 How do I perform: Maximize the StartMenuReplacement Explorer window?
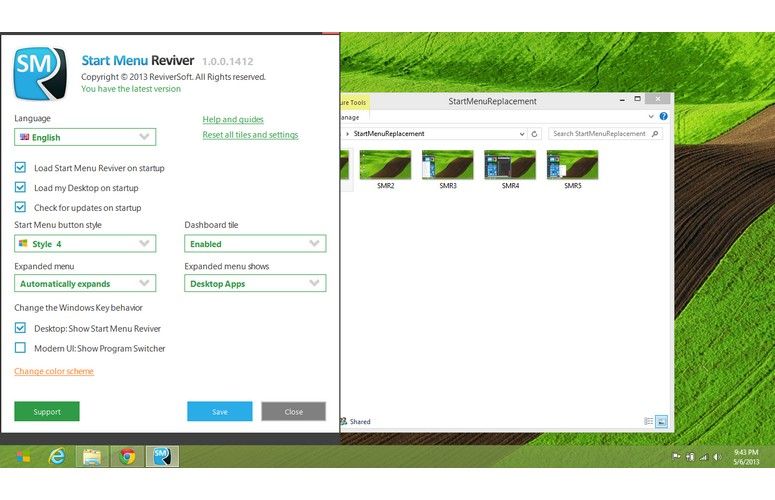(638, 99)
